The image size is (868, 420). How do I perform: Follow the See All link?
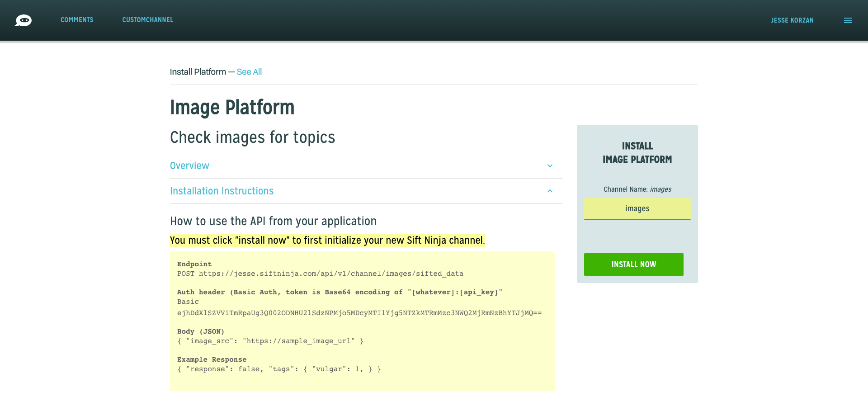(249, 72)
